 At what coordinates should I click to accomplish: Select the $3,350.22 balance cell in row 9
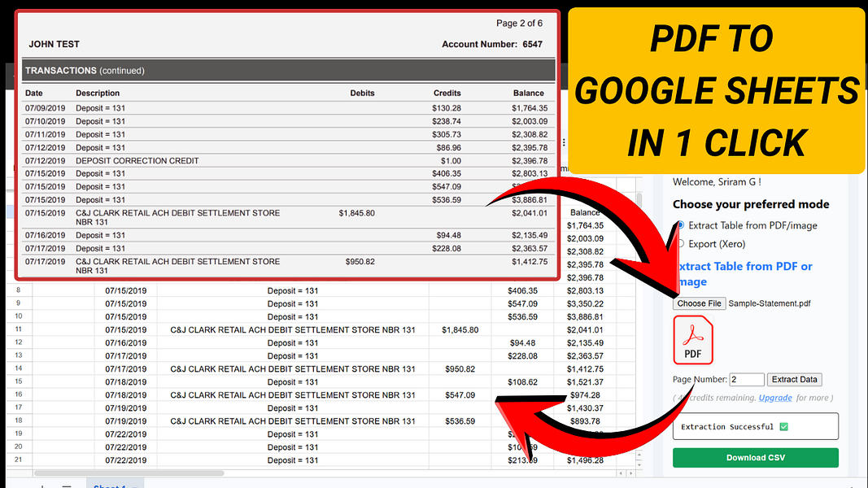(x=585, y=303)
